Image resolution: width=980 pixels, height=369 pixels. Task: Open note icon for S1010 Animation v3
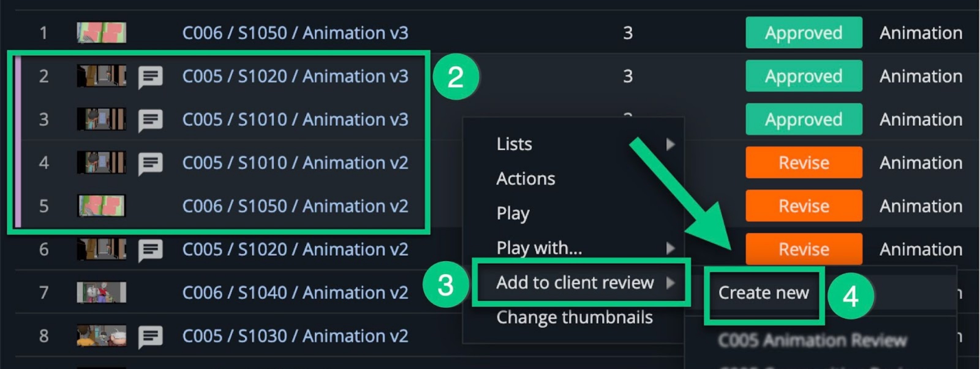point(151,120)
